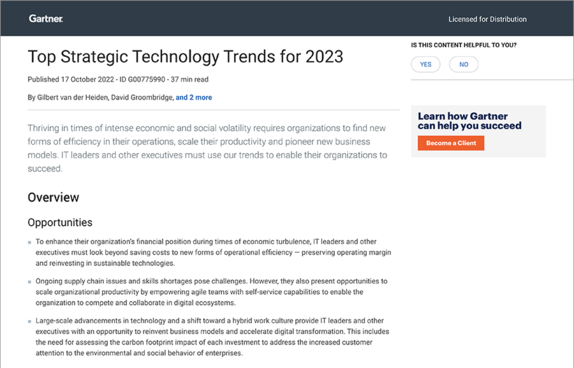This screenshot has height=368, width=574.
Task: Open the 'and 2 more' authors link
Action: pyautogui.click(x=194, y=97)
